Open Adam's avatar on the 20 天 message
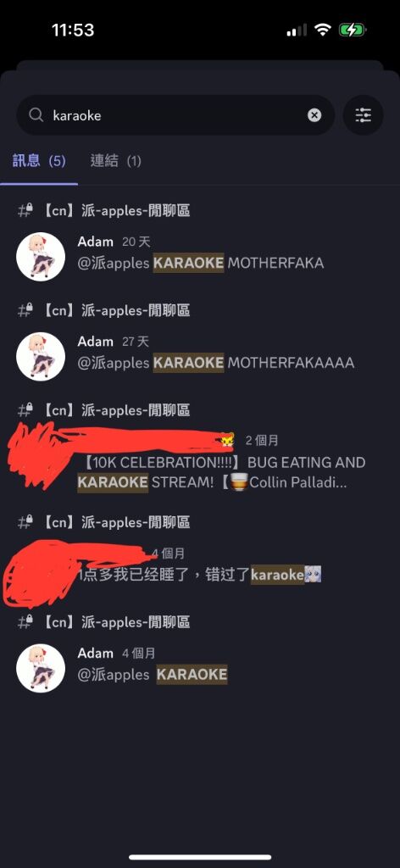Screen dimensions: 400x868 [x=41, y=256]
